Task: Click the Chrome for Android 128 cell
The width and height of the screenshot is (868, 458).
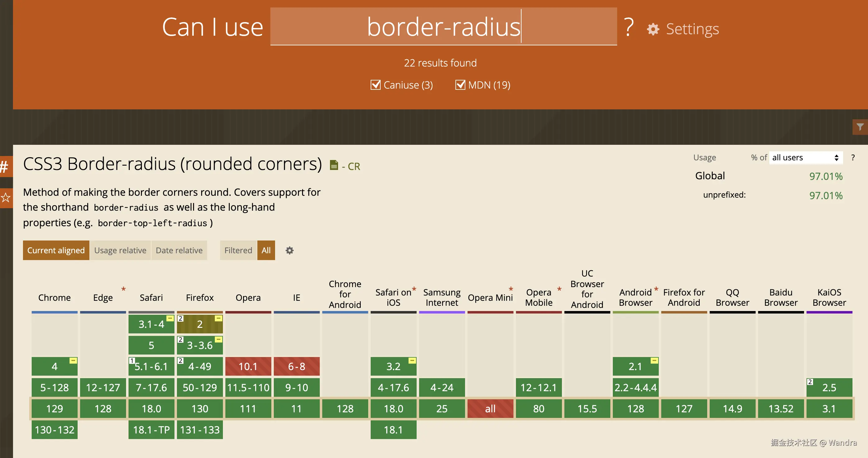Action: click(x=345, y=409)
